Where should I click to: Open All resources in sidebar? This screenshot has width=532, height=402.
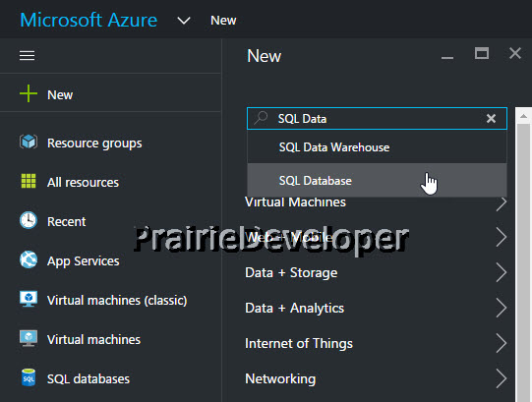pos(83,183)
